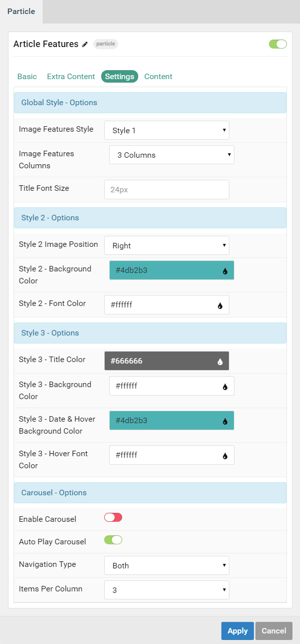Open the Image Features Columns dropdown
300x644 pixels.
172,155
